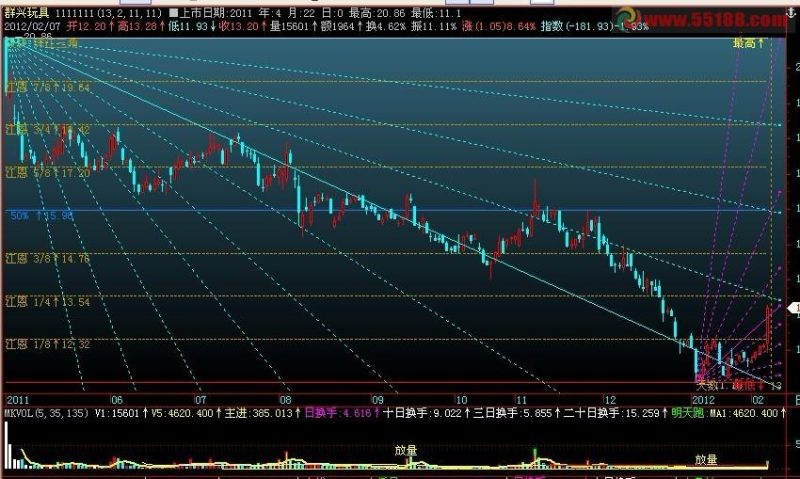Select the MKVOL(5,35,135) indicator name
The width and height of the screenshot is (800, 479).
46,413
